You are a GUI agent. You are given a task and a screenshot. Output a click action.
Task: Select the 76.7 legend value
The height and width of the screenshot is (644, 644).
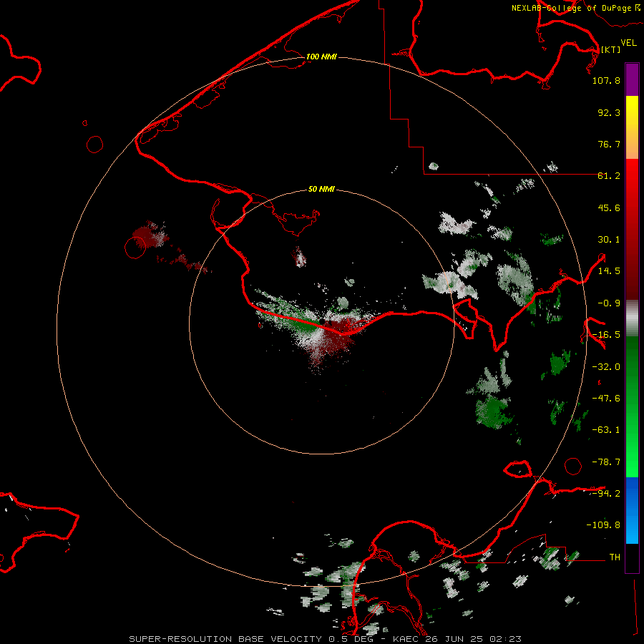click(609, 144)
